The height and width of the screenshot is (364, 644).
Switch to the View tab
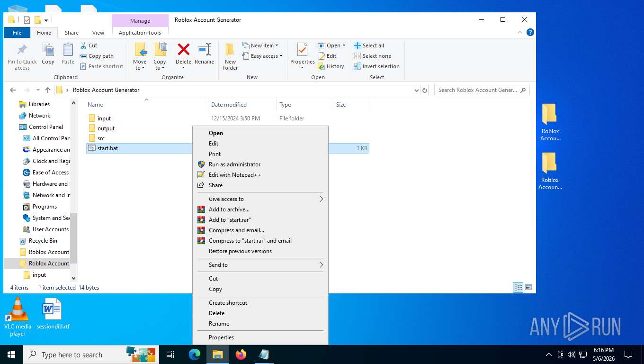pos(98,33)
